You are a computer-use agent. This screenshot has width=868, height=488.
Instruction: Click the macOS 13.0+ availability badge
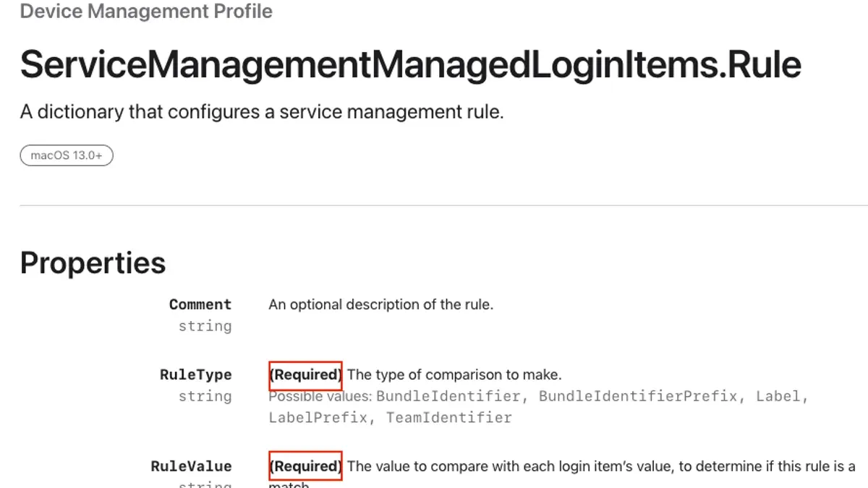pyautogui.click(x=67, y=155)
